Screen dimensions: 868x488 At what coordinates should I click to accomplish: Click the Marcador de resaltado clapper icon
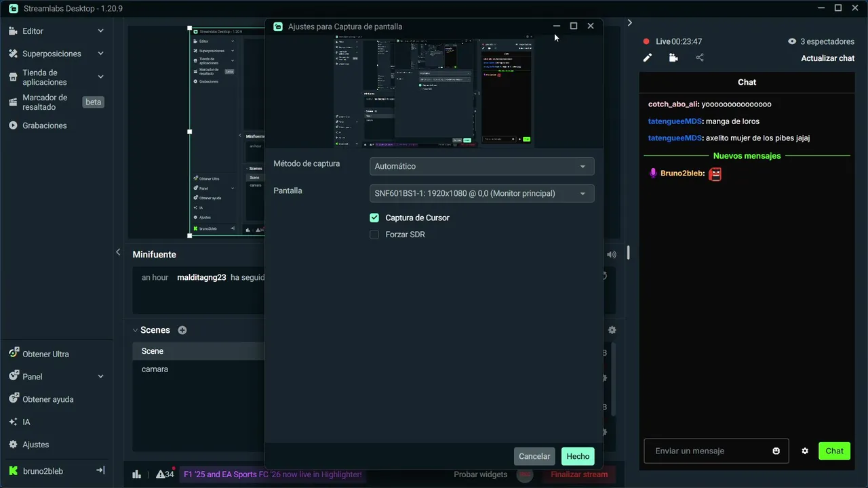[13, 102]
